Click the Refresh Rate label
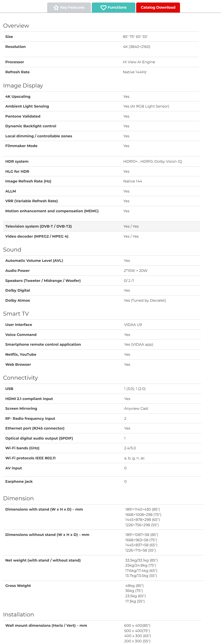The height and width of the screenshot is (644, 221). (17, 72)
